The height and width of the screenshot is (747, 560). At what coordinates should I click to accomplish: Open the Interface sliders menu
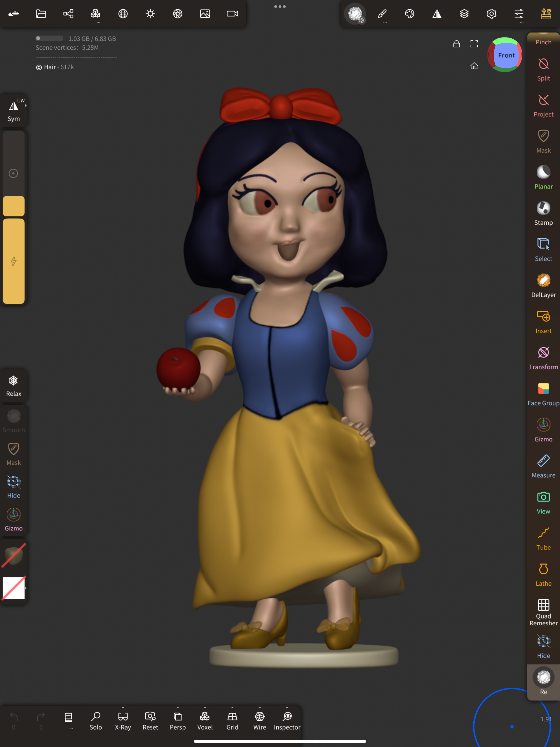pos(519,14)
